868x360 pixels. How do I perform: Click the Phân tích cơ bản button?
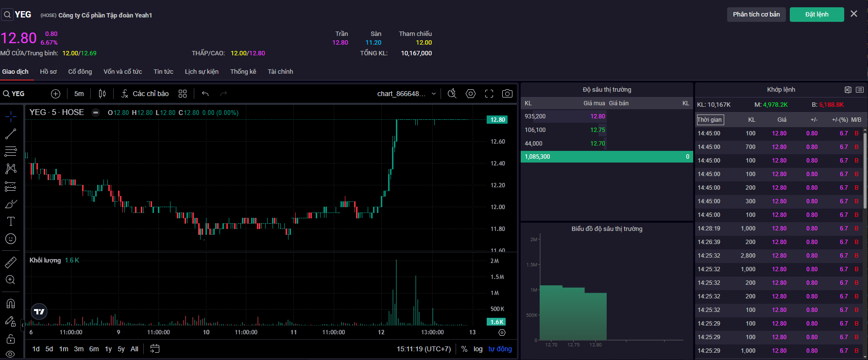pos(756,15)
